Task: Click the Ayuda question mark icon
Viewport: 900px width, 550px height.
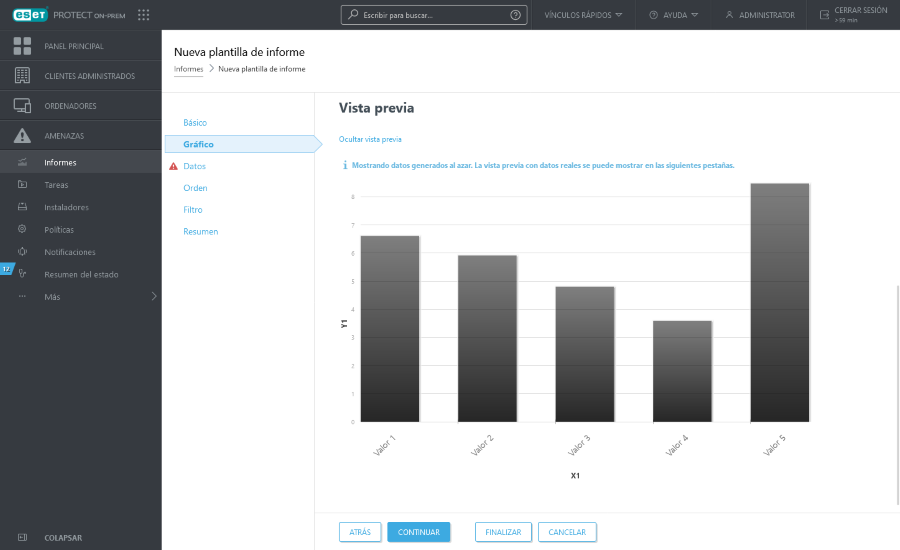Action: point(653,15)
